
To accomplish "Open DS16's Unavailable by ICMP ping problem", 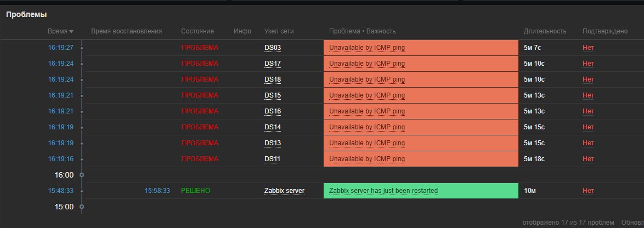I will click(x=367, y=111).
